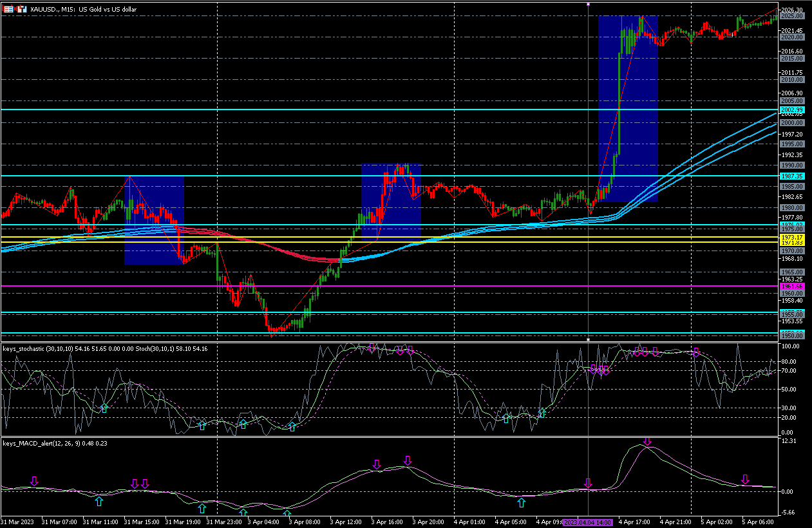This screenshot has height=528, width=812.
Task: Click the 2015.00 round-number price label
Action: coord(791,59)
